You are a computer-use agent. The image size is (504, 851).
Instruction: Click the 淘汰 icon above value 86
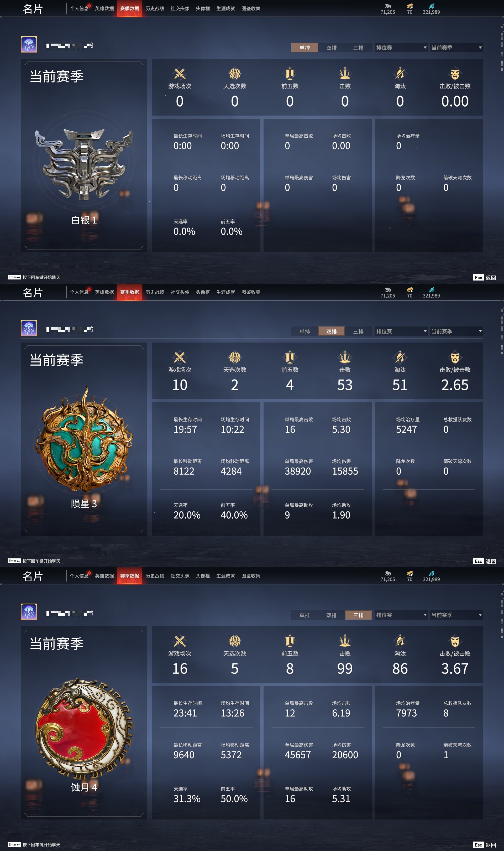[x=400, y=641]
